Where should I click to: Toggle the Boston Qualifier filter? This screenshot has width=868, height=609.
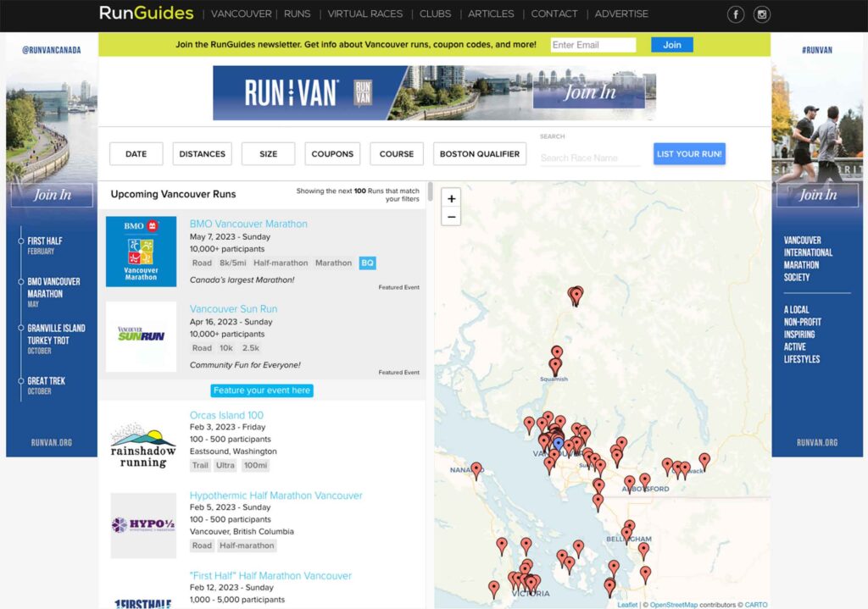480,154
